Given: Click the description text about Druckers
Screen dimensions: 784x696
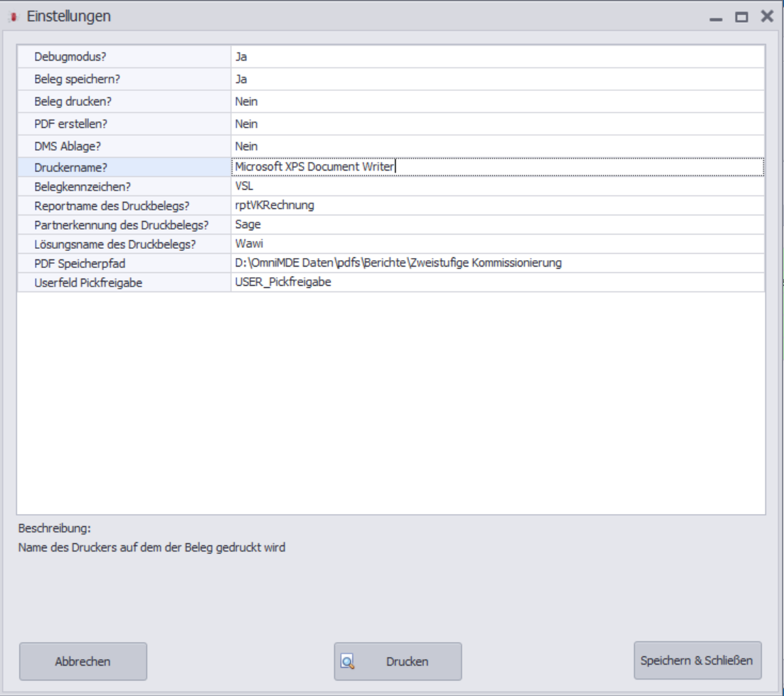Looking at the screenshot, I should pos(152,547).
